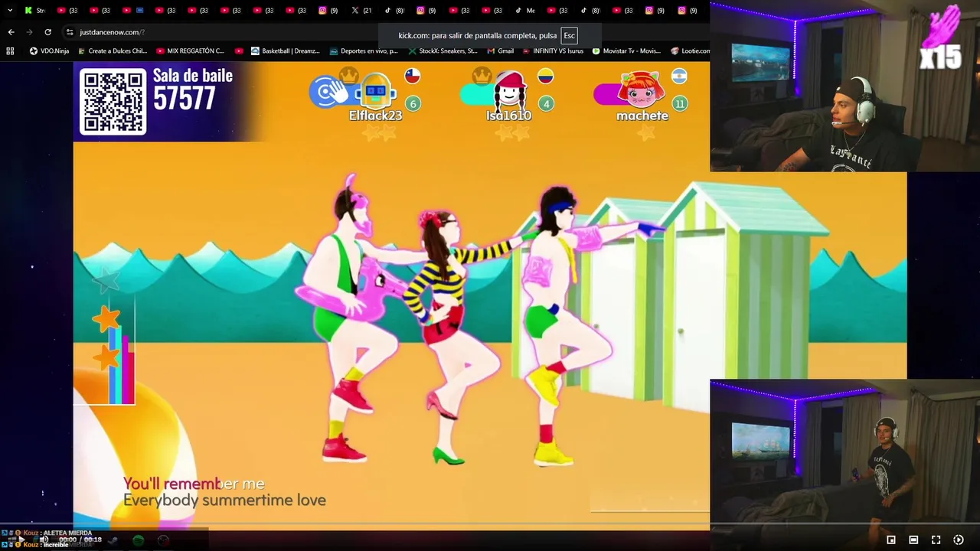Open the Gmail bookmark
Image resolution: width=980 pixels, height=551 pixels.
pos(501,51)
